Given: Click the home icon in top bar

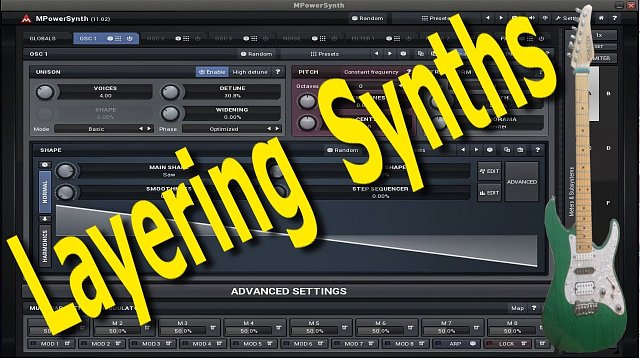Looking at the screenshot, I should click(x=601, y=18).
